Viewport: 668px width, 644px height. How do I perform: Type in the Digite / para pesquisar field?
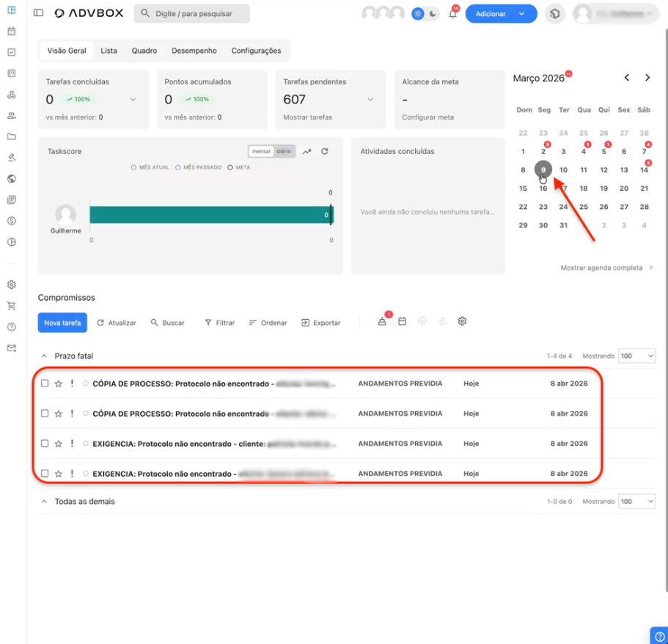coord(198,14)
